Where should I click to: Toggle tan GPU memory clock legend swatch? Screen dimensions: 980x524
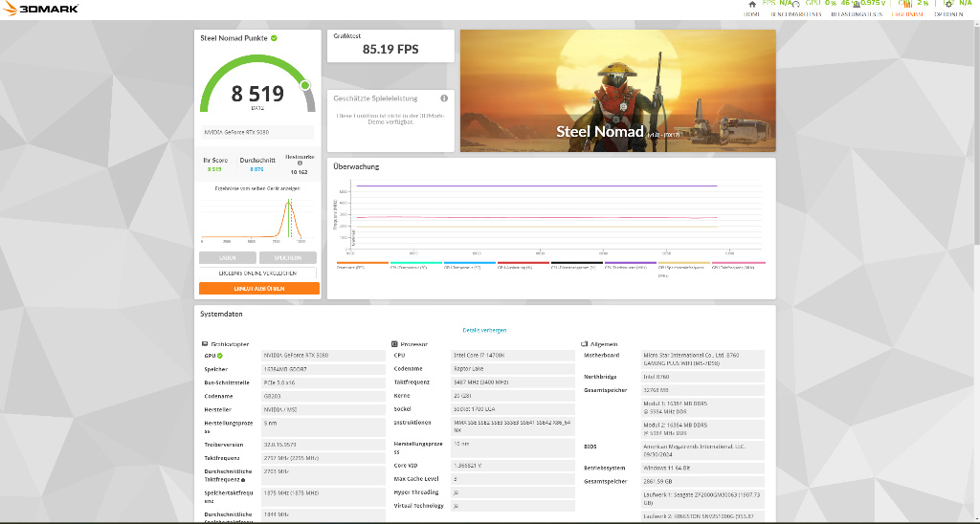pos(683,263)
